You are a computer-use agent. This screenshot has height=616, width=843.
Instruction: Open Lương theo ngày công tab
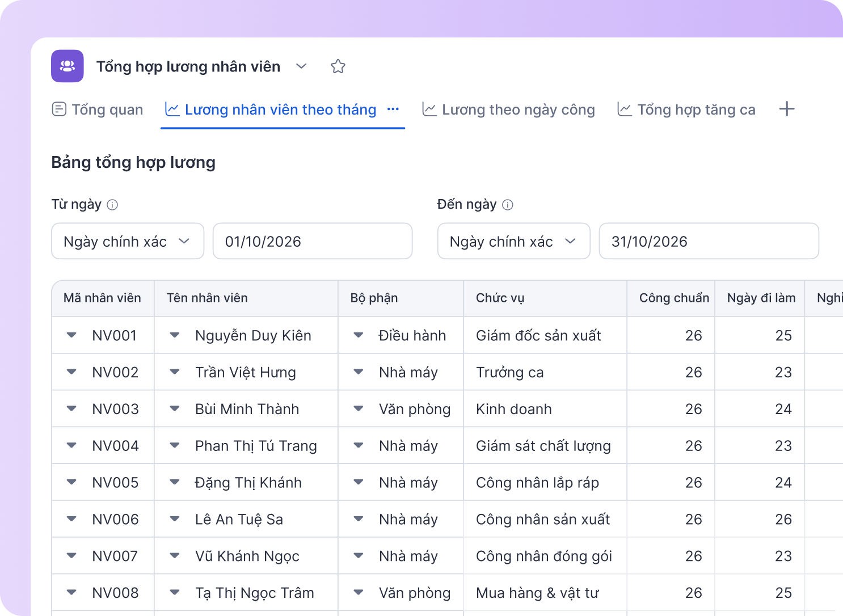coord(509,109)
